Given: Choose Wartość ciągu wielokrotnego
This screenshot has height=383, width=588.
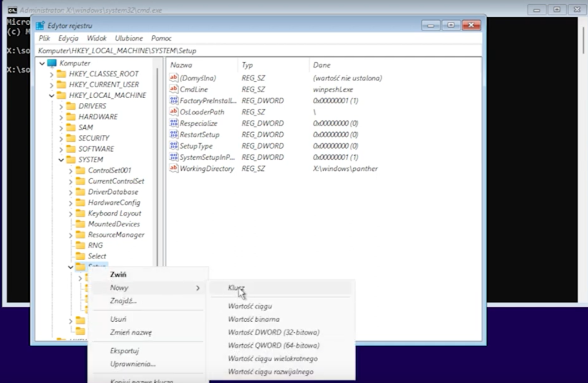Looking at the screenshot, I should click(x=280, y=359).
